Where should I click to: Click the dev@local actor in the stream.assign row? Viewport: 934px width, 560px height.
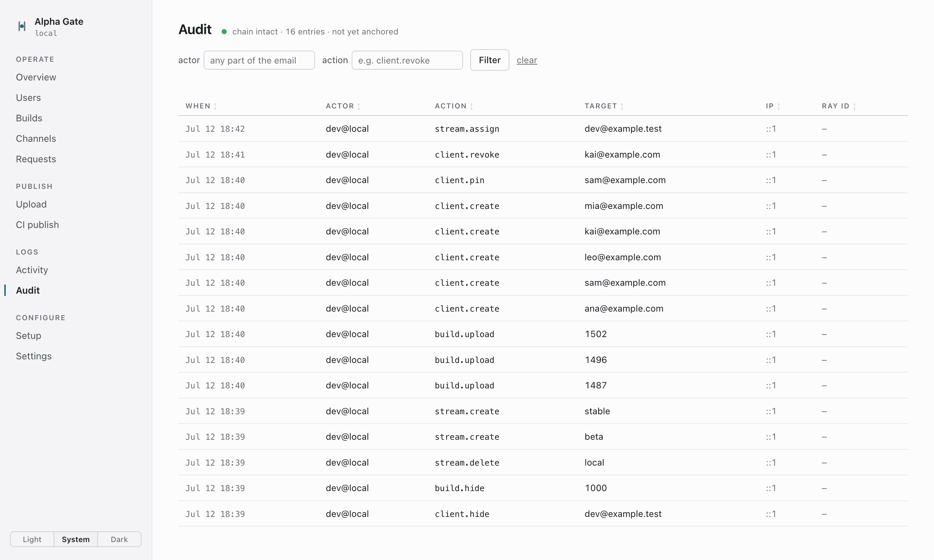347,129
